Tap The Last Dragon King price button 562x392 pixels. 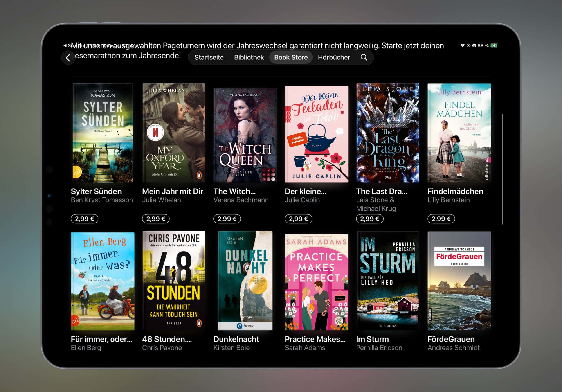pyautogui.click(x=369, y=219)
